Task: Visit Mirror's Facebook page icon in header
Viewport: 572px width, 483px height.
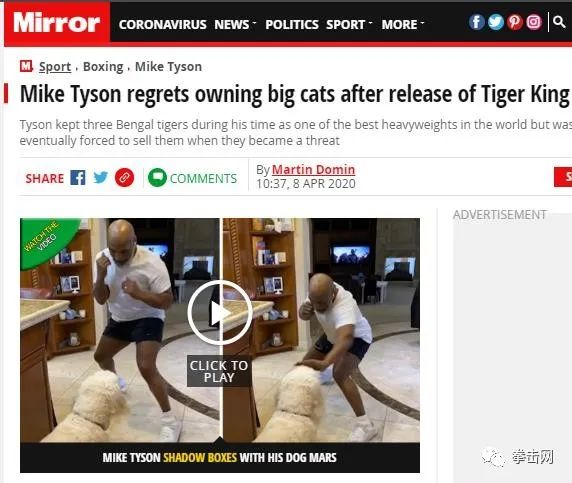Action: (x=476, y=22)
